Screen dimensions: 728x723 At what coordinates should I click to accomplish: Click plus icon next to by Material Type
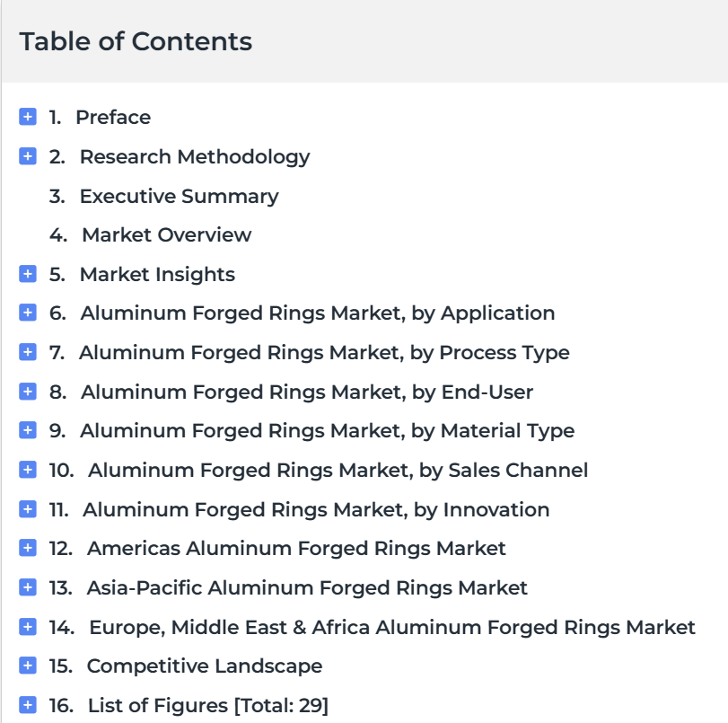click(x=28, y=430)
